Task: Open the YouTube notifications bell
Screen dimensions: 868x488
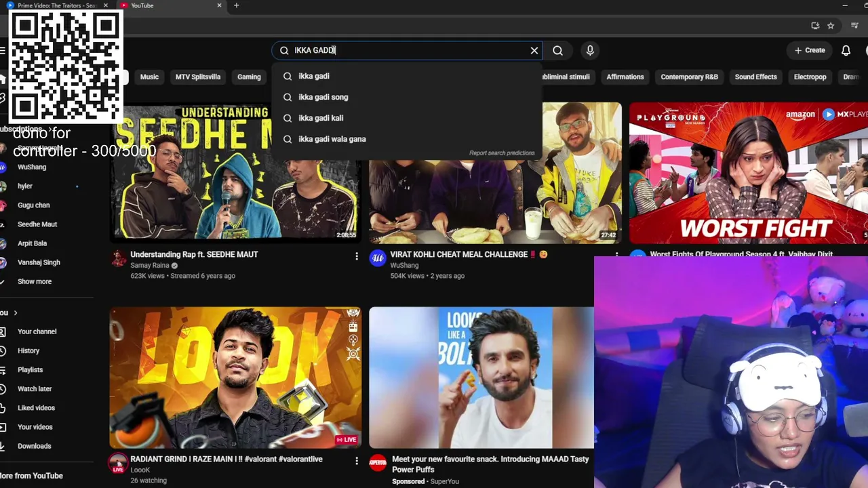Action: coord(846,50)
